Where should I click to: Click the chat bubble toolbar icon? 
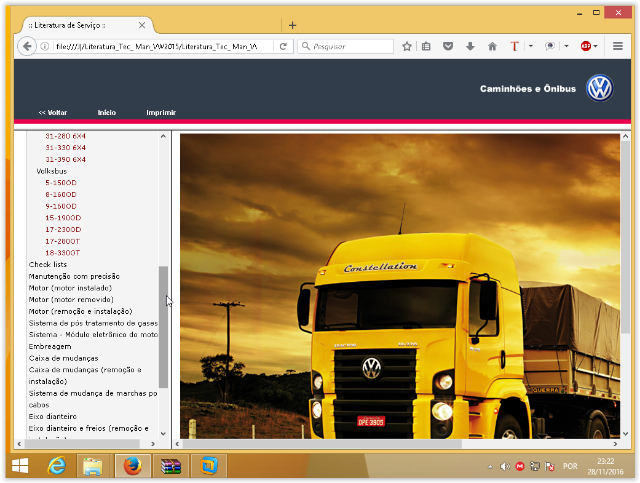pyautogui.click(x=550, y=46)
